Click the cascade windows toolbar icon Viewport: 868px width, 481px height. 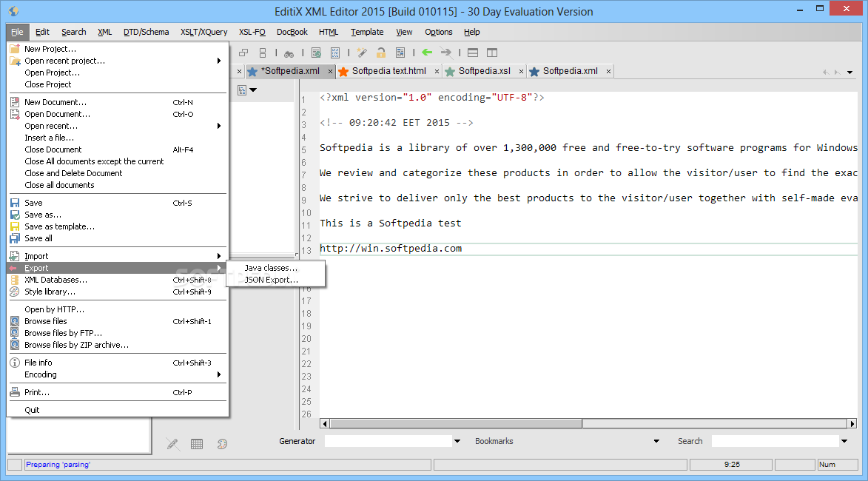pyautogui.click(x=243, y=53)
